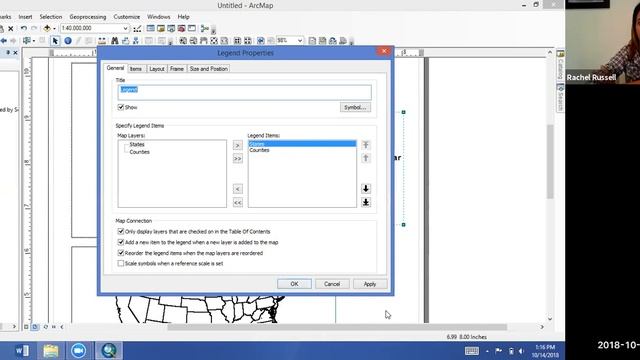
Task: Open the Selection menu
Action: click(51, 17)
